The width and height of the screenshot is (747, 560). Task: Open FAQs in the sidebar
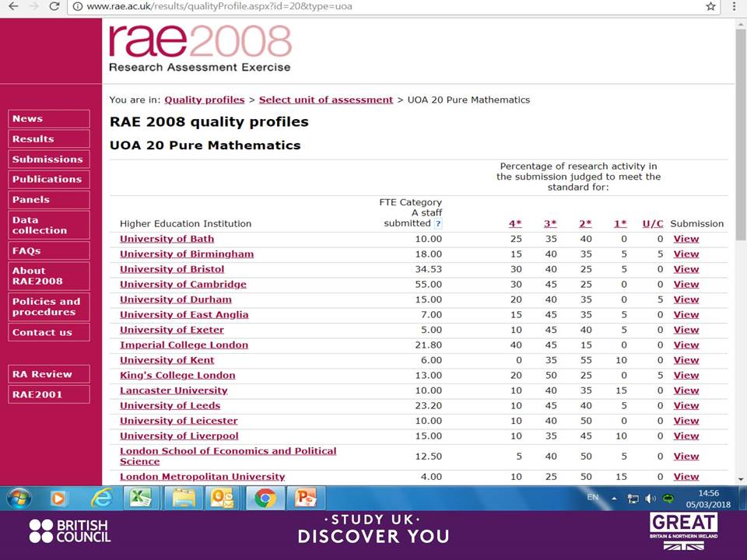[48, 251]
